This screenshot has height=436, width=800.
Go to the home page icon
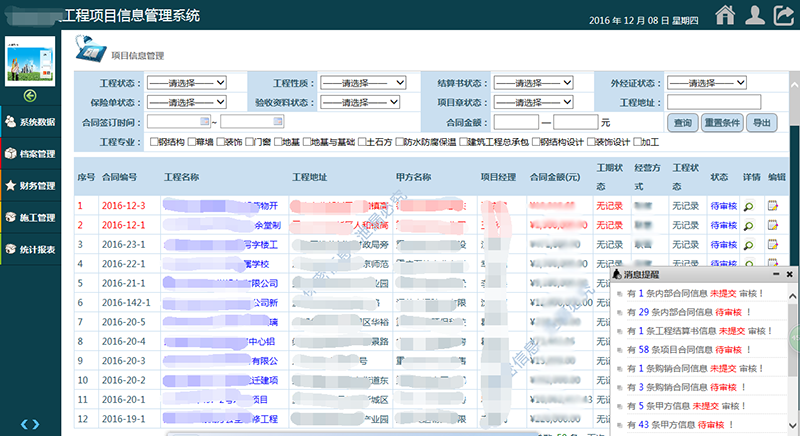point(725,15)
